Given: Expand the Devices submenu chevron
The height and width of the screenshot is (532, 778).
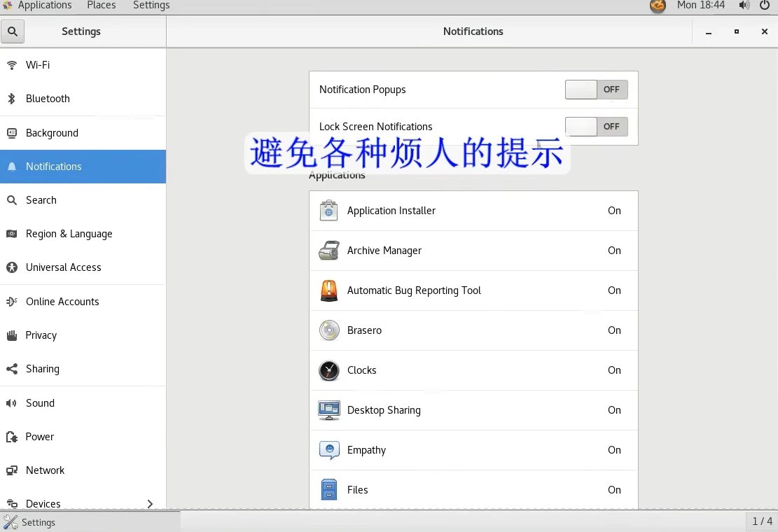Looking at the screenshot, I should point(150,504).
